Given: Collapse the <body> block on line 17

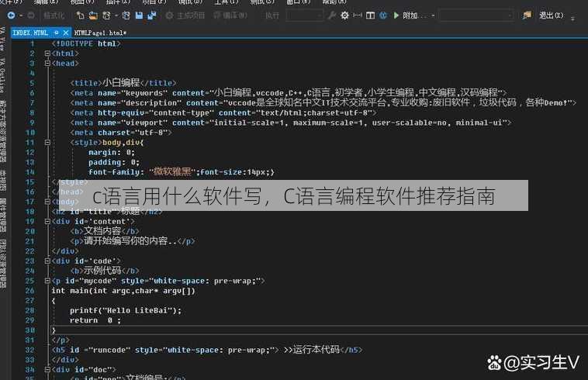Looking at the screenshot, I should 47,202.
